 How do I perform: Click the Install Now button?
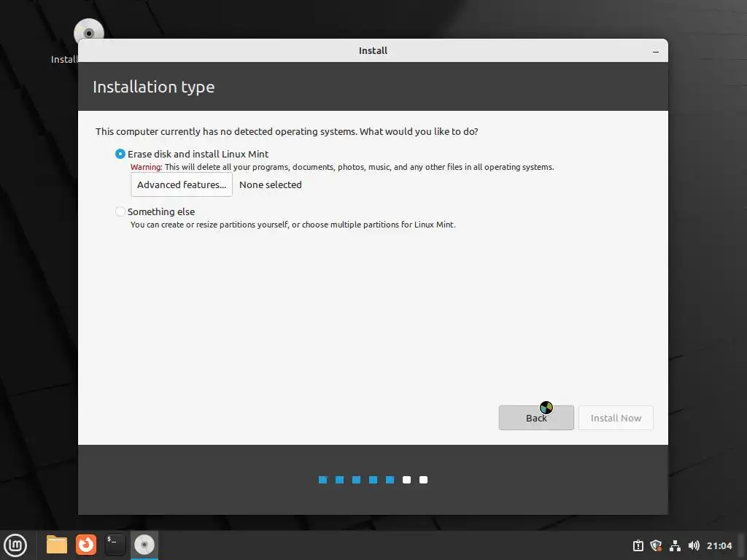click(x=616, y=418)
